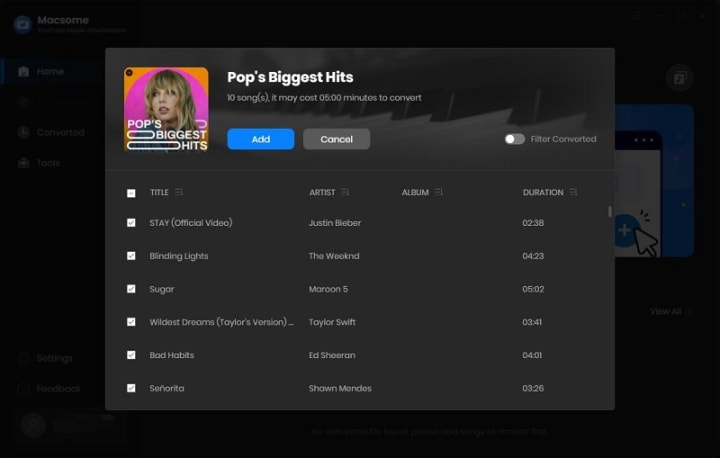Screen dimensions: 720x458
Task: Select the Maroon 5 artist cell
Action: (328, 289)
